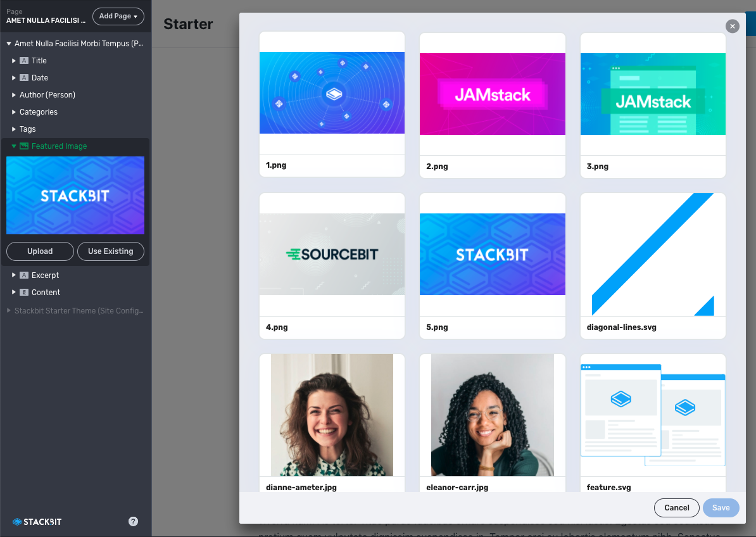Cancel the image selection dialog
The width and height of the screenshot is (756, 537).
[676, 508]
